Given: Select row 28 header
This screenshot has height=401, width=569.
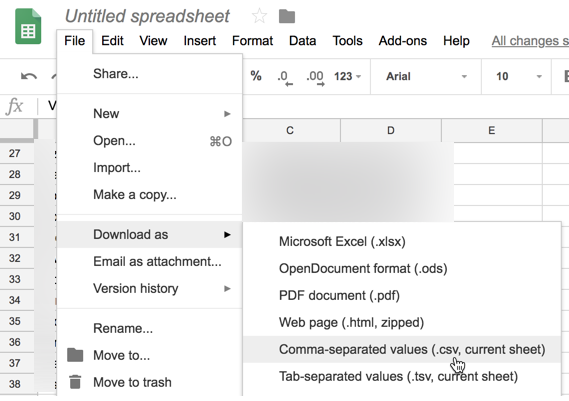Looking at the screenshot, I should [x=17, y=174].
